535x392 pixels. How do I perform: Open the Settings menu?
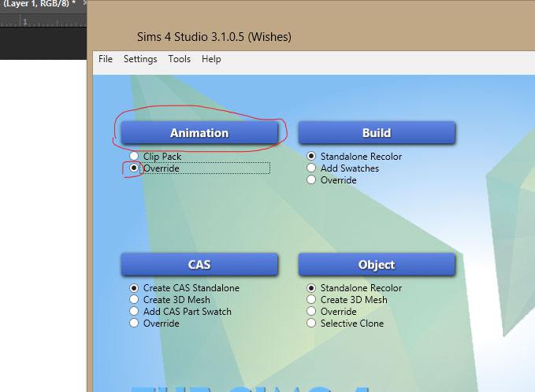pyautogui.click(x=140, y=59)
